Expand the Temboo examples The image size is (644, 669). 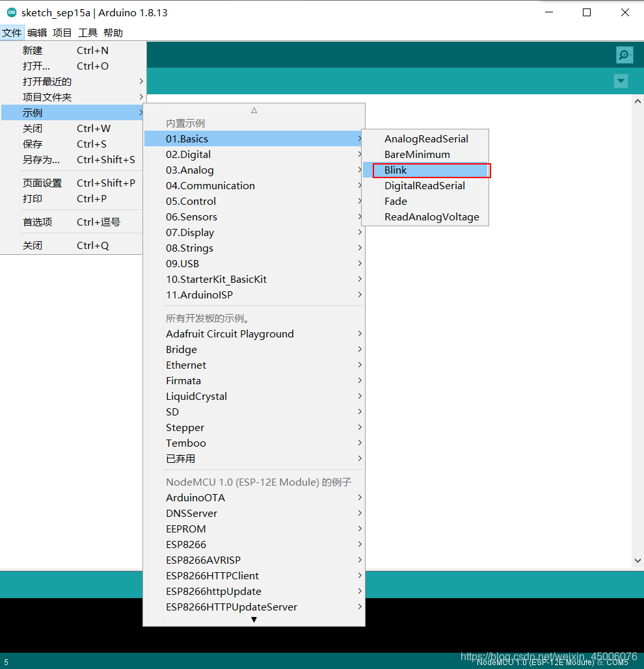click(254, 443)
